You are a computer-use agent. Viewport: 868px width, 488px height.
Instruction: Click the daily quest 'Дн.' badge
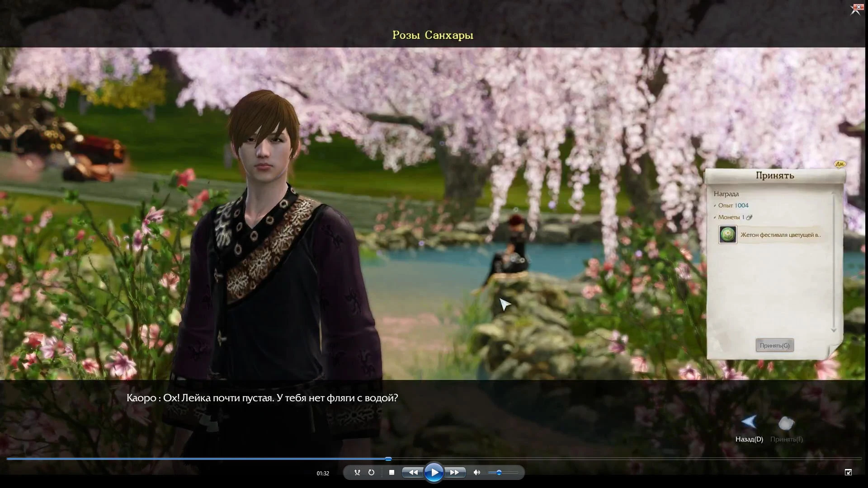tap(840, 164)
